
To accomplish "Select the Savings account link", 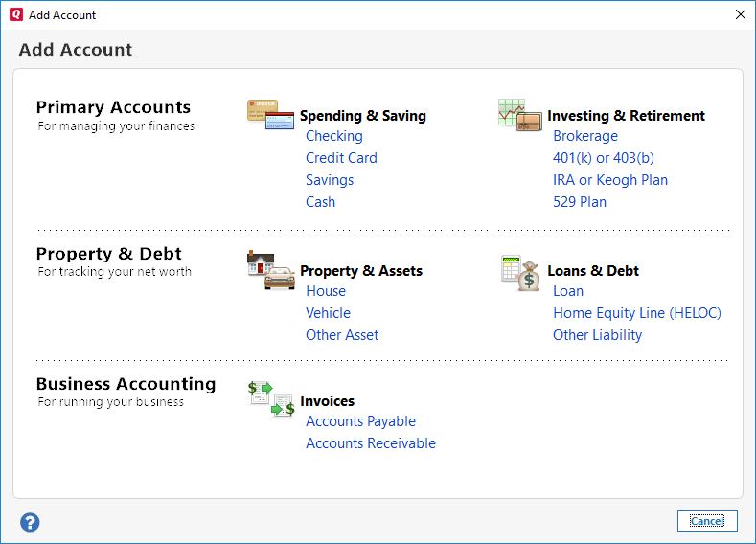I will [330, 180].
